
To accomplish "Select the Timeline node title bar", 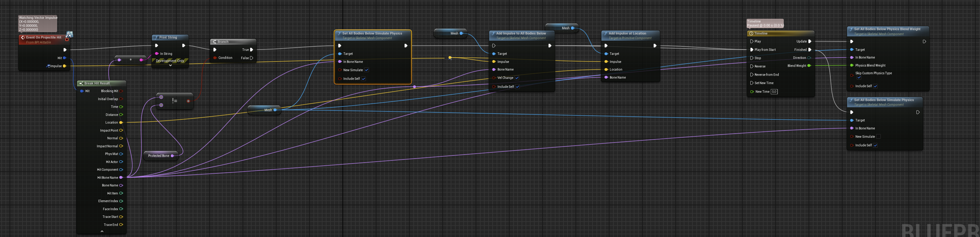I will click(x=781, y=34).
